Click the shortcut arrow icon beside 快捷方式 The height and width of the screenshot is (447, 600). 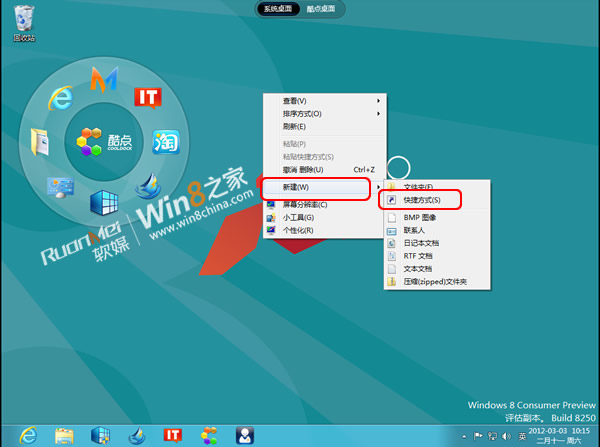click(x=391, y=200)
